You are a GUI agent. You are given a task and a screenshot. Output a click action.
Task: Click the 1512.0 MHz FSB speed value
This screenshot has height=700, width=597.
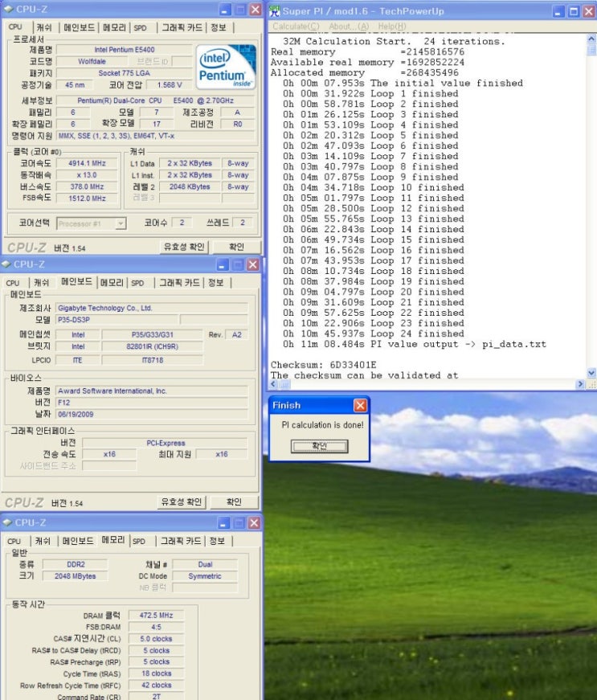click(x=87, y=199)
